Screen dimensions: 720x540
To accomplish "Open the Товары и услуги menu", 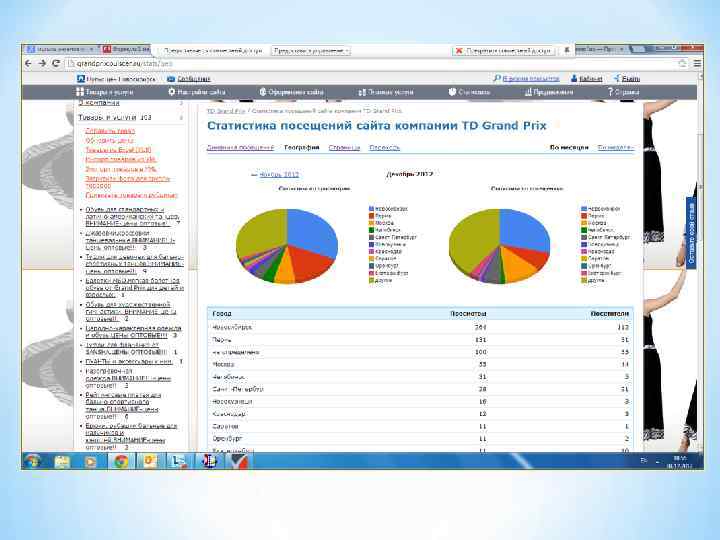I will [105, 92].
